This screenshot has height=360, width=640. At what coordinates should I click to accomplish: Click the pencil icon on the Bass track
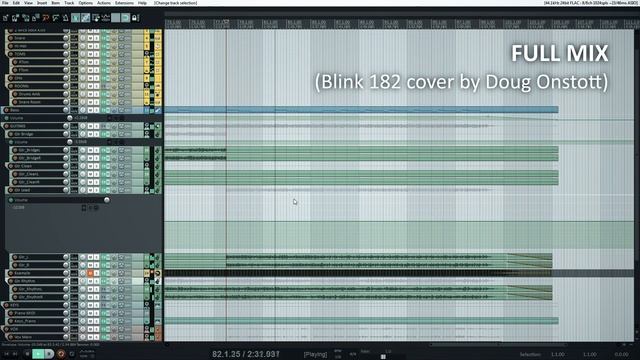coord(158,110)
